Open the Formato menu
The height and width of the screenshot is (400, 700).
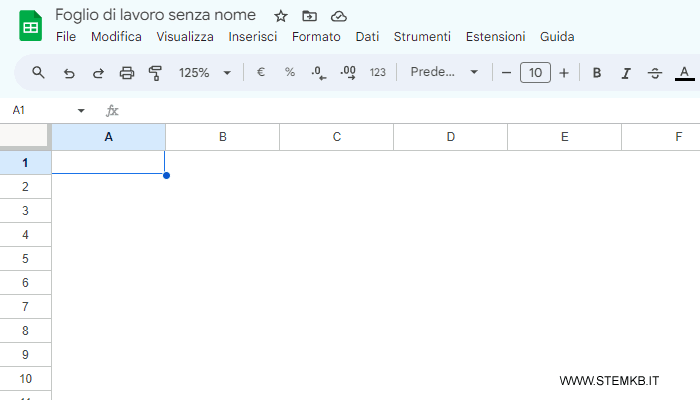[x=316, y=36]
